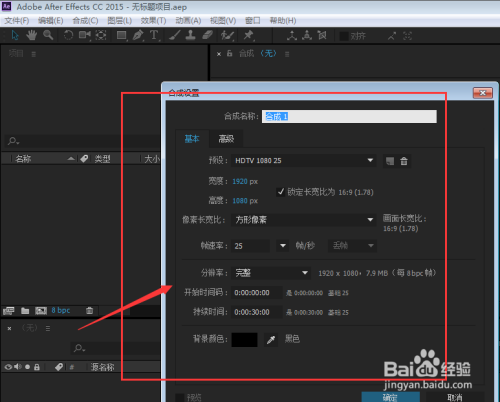Click the height value 1080

(x=240, y=201)
